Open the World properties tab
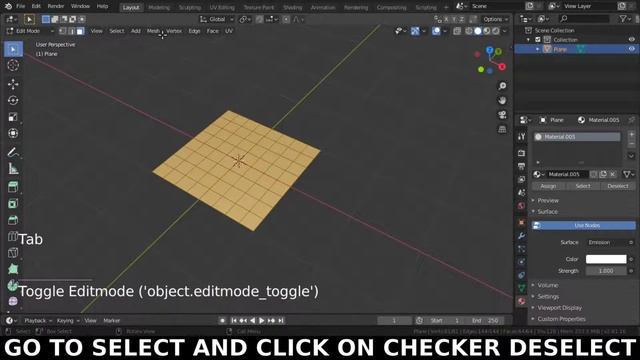Viewport: 640px width, 360px height. (x=521, y=206)
